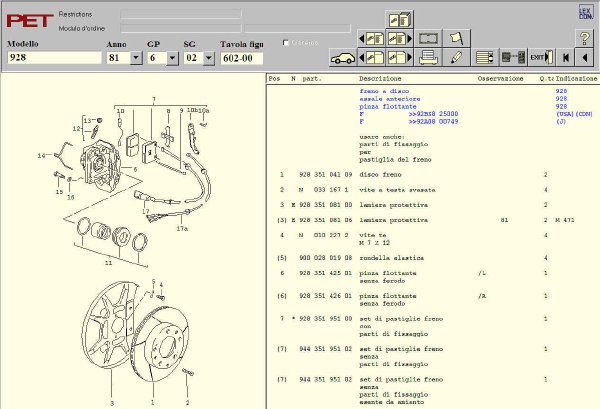This screenshot has width=600, height=409.
Task: Open the list scroll icon
Action: [485, 58]
